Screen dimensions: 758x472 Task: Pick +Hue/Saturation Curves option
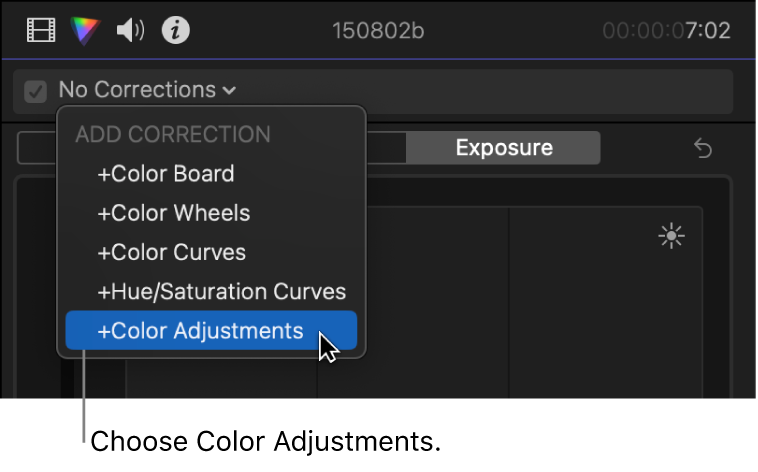[221, 292]
